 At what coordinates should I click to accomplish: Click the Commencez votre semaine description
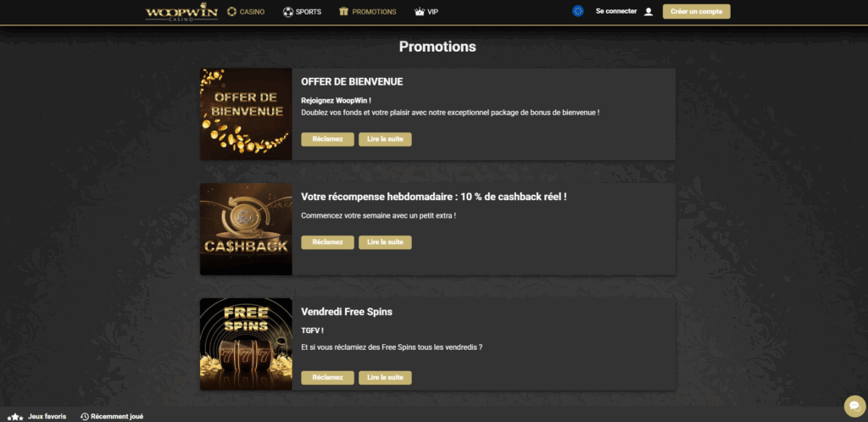(x=379, y=215)
